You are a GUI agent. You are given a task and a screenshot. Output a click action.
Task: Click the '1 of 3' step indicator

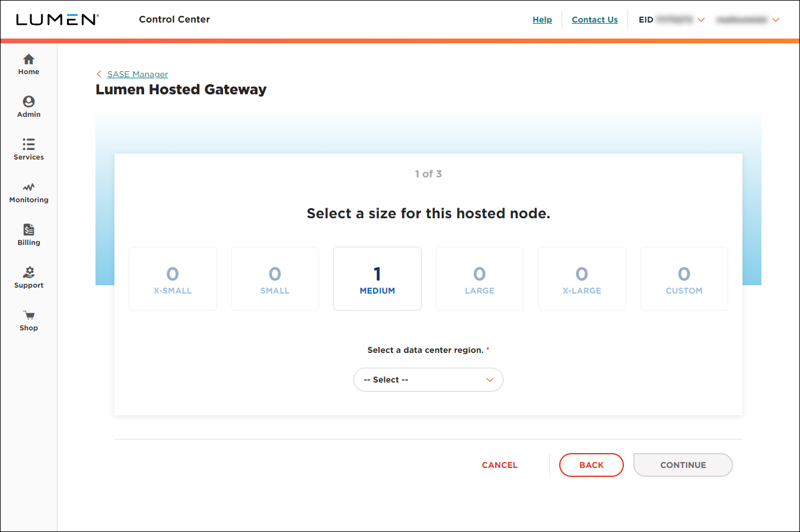coord(428,174)
